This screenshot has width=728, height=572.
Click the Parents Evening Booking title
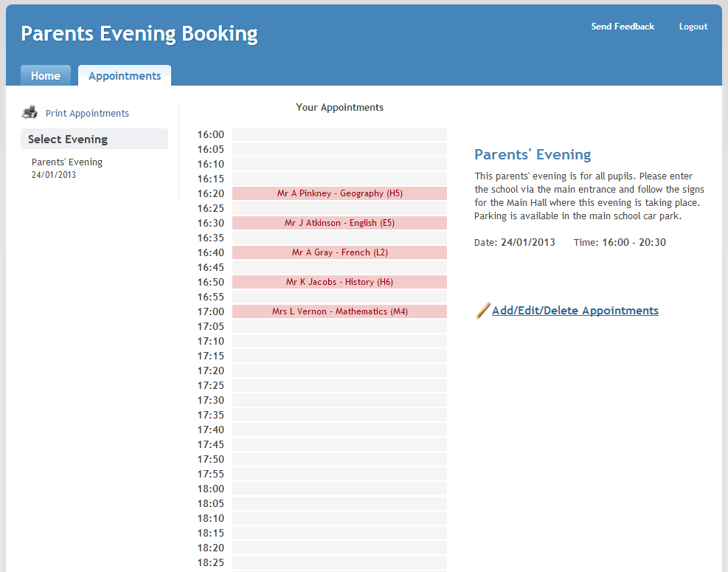pos(139,34)
